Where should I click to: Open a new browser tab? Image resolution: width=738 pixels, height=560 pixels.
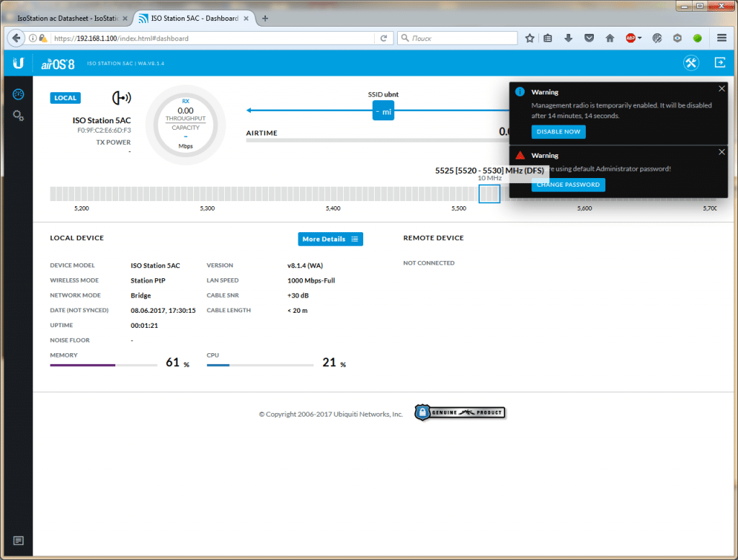pos(265,18)
